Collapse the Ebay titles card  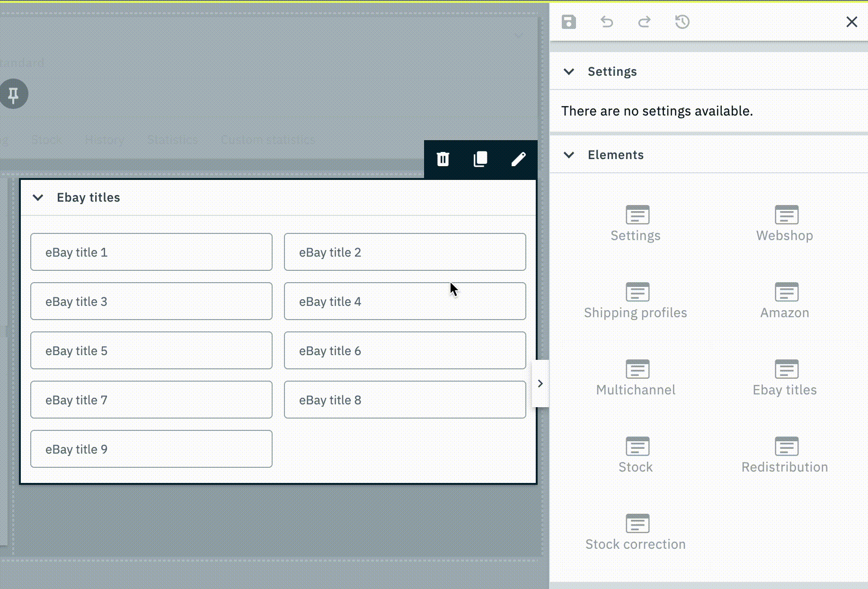[x=38, y=197]
